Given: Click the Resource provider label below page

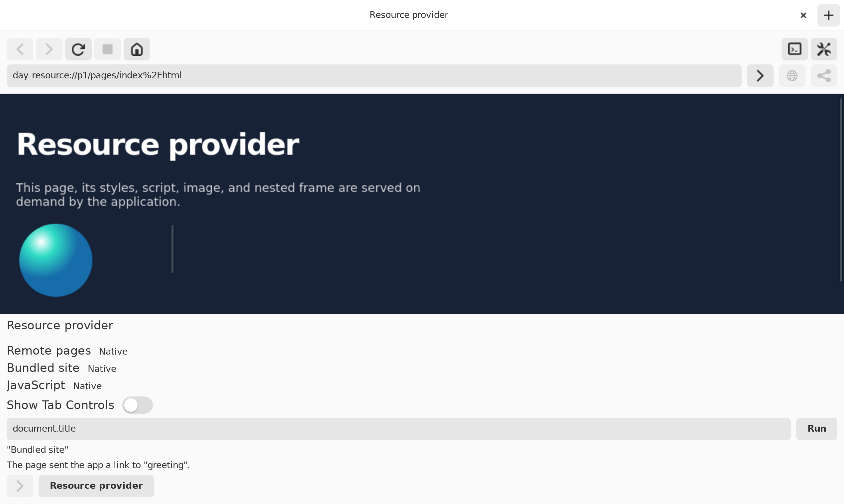Looking at the screenshot, I should tap(60, 325).
